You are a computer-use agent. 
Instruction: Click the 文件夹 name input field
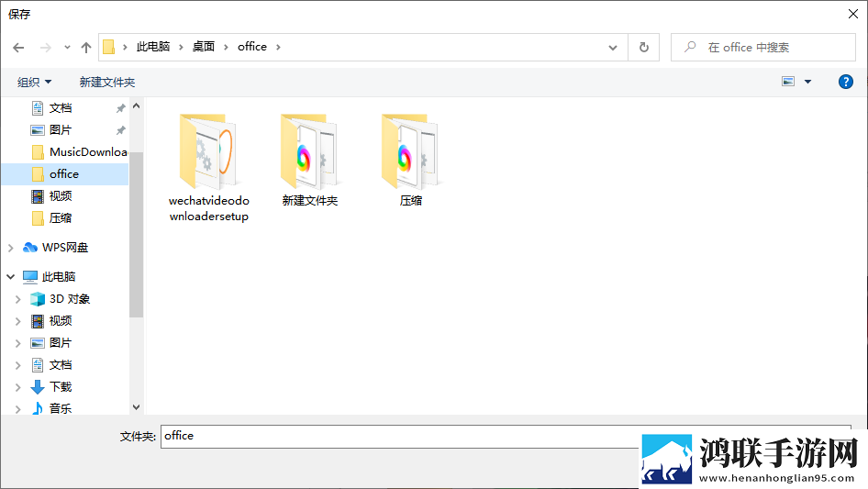click(x=506, y=437)
